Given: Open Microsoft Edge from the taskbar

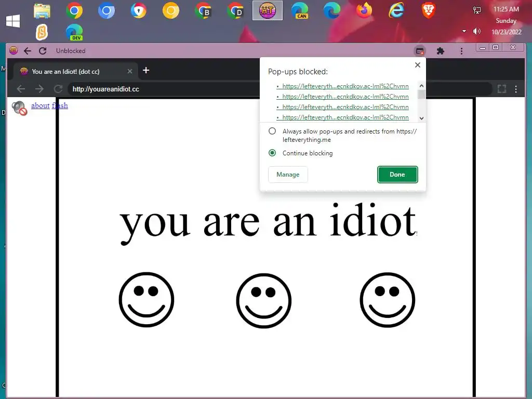Looking at the screenshot, I should coord(332,10).
